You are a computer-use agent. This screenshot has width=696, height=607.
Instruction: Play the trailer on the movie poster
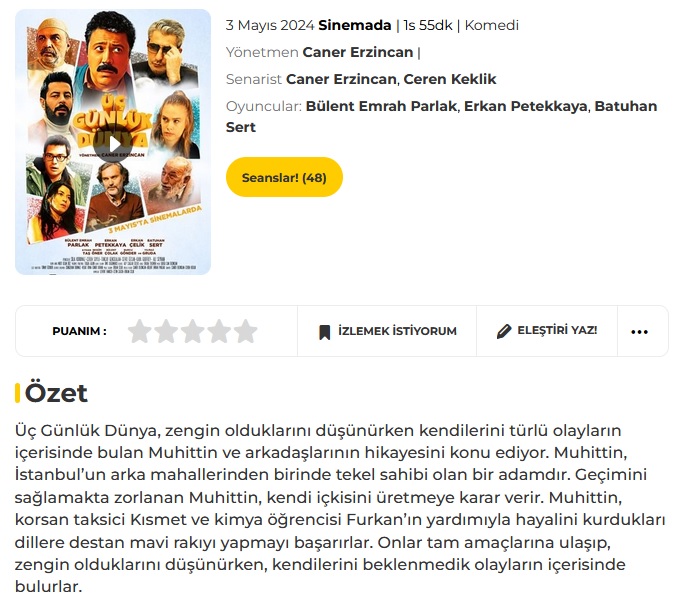113,144
